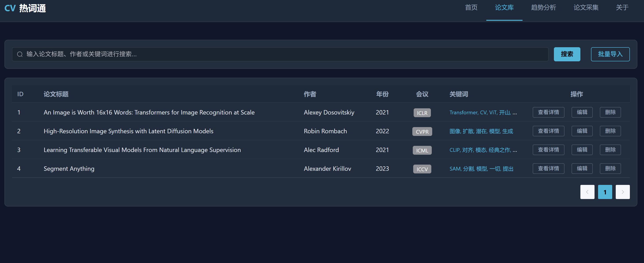Click author name 'Alexander Kirillov'
This screenshot has height=263, width=644.
(x=327, y=169)
